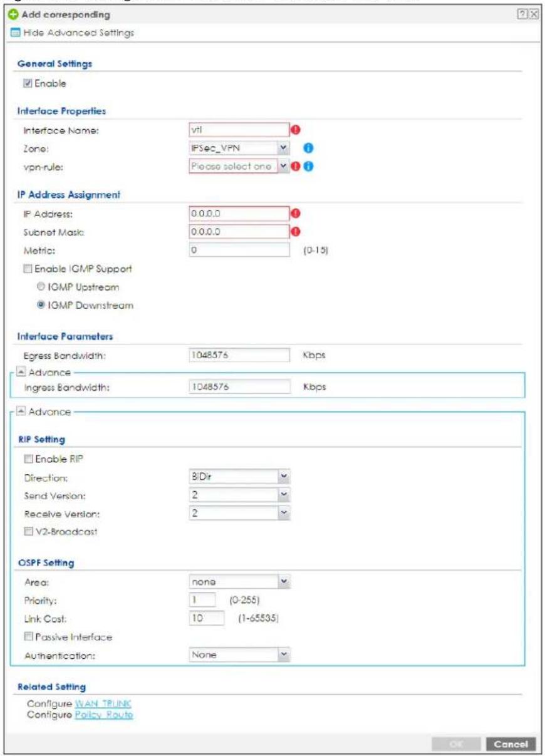This screenshot has width=545, height=756.
Task: Click the Ingress Bandwidth input field
Action: [239, 387]
